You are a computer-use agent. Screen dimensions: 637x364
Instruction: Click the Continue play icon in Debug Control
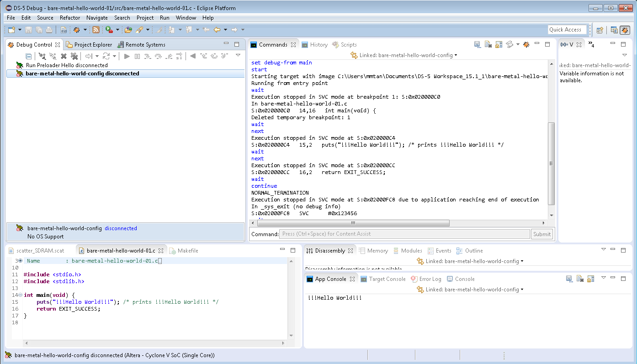point(127,56)
